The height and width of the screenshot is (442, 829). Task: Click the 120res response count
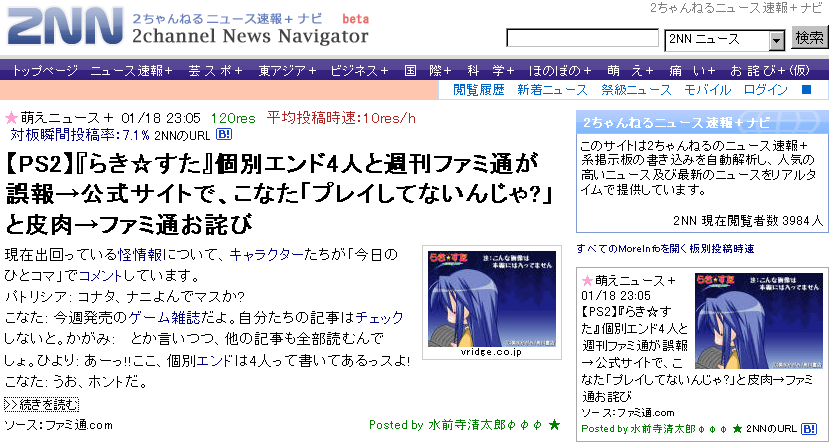click(x=233, y=118)
